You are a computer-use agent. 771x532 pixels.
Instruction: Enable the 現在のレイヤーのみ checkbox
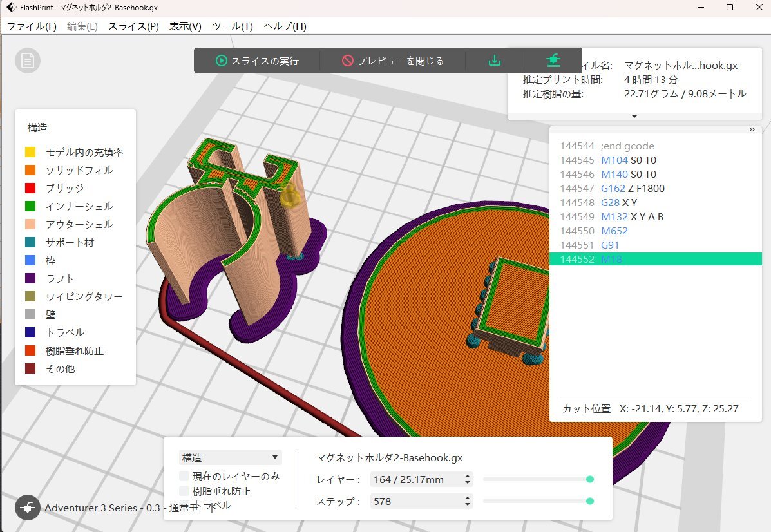pos(184,475)
